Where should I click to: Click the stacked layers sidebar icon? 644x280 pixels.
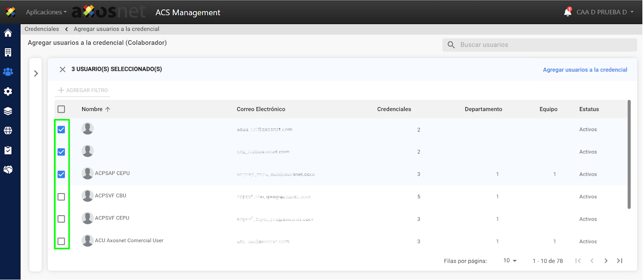pos(8,111)
